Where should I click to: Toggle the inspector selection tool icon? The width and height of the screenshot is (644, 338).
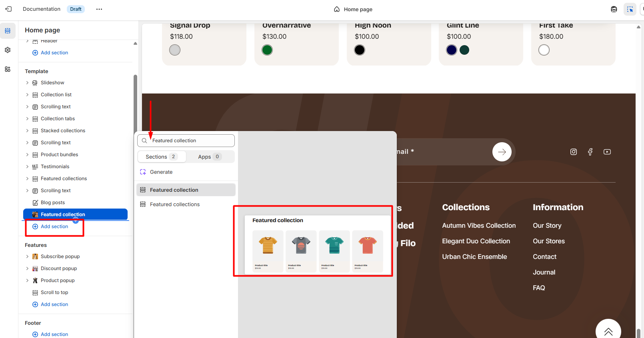(630, 9)
